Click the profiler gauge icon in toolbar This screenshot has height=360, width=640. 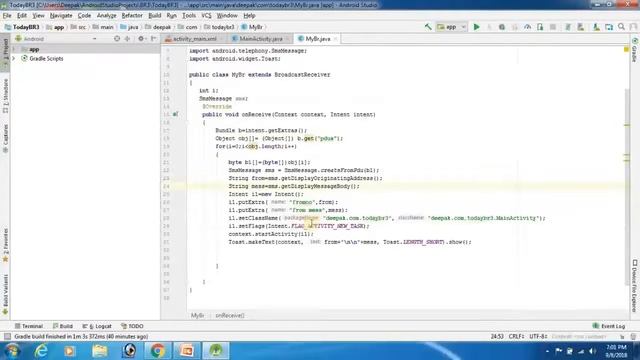[x=527, y=27]
